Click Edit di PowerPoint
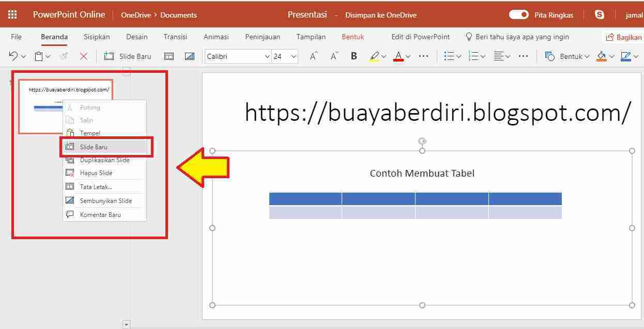This screenshot has height=329, width=644. click(x=420, y=37)
